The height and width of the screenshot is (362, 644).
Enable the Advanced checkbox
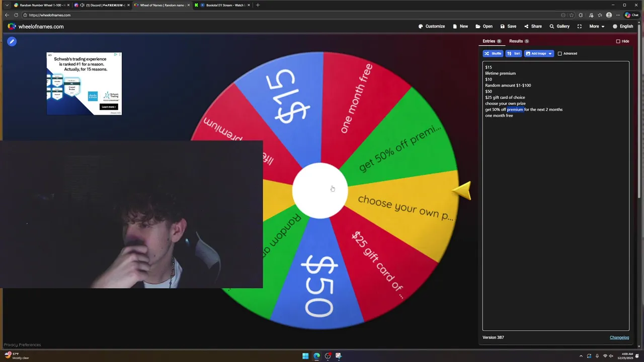point(559,53)
